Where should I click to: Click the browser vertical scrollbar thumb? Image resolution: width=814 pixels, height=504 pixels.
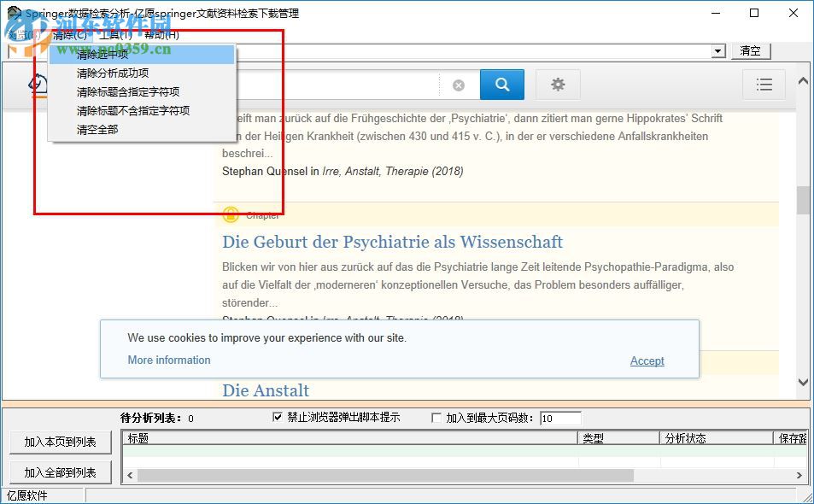[803, 199]
